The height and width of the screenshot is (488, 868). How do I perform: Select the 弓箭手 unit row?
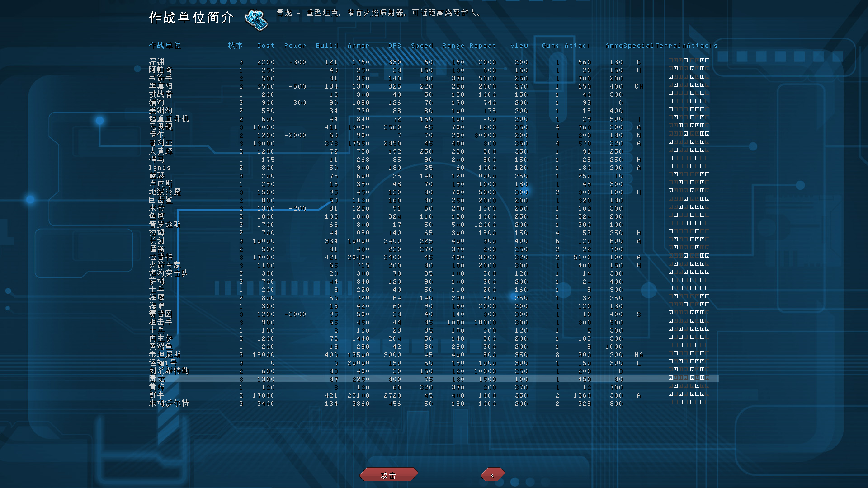click(434, 78)
